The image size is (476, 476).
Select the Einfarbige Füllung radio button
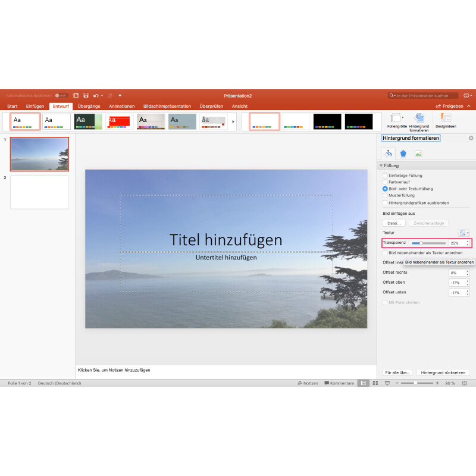pos(385,176)
